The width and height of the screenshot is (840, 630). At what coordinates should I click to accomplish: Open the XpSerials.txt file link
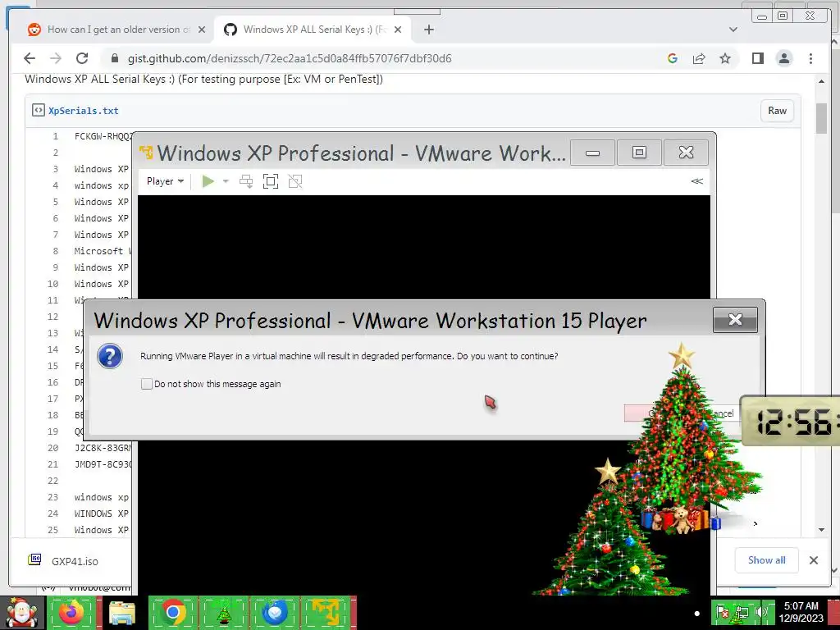point(84,111)
